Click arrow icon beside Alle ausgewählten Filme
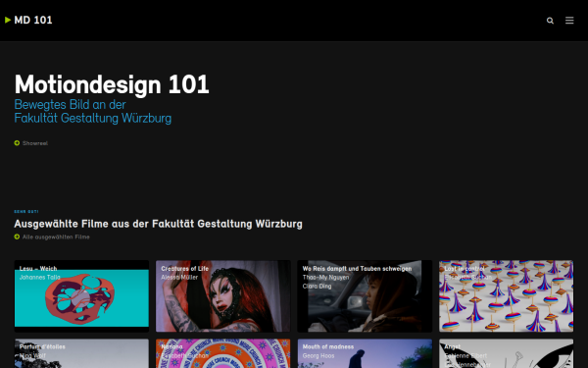 point(17,237)
